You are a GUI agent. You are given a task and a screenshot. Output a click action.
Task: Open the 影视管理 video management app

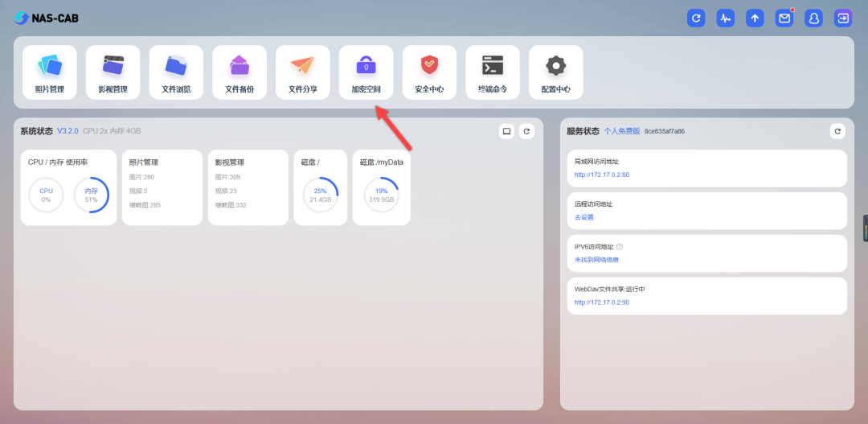113,72
